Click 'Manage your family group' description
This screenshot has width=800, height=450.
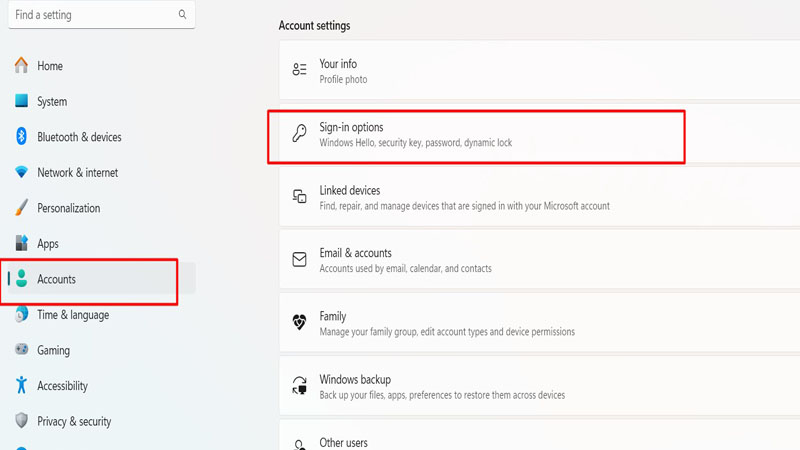pyautogui.click(x=447, y=332)
